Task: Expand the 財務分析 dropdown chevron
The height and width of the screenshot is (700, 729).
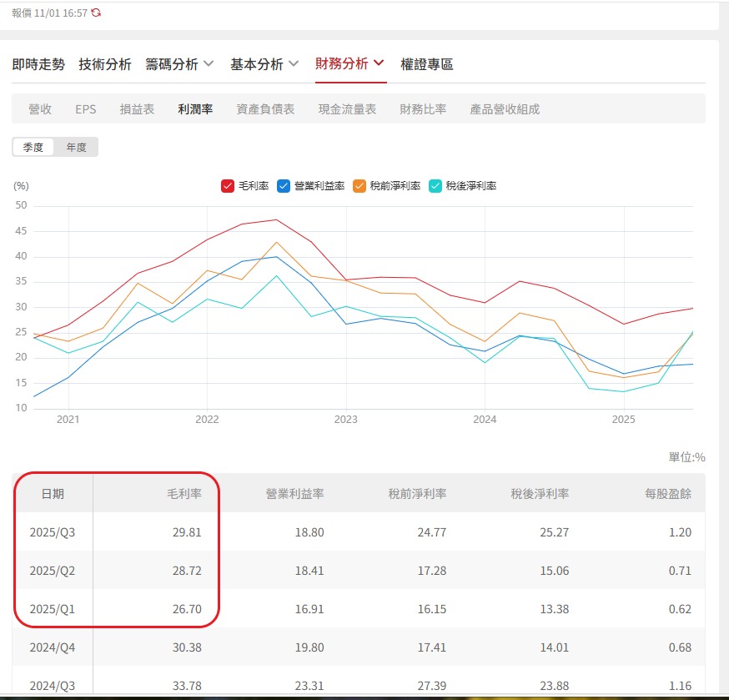Action: point(379,63)
